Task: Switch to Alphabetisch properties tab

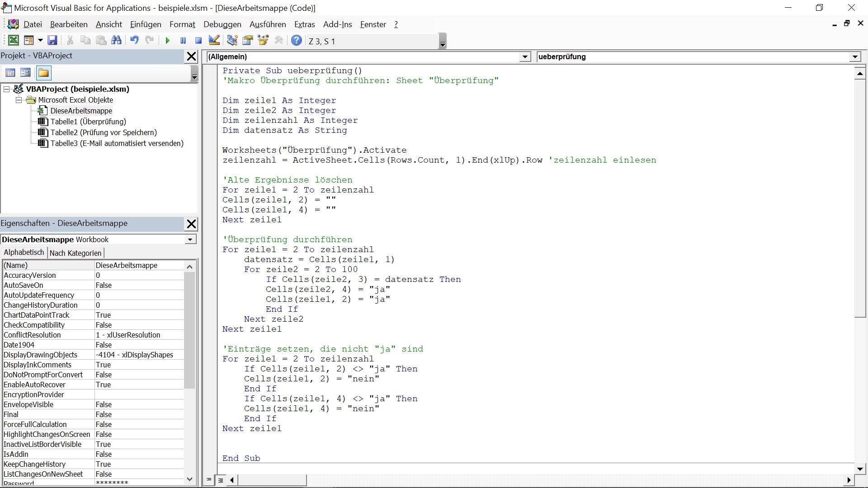Action: pyautogui.click(x=24, y=253)
